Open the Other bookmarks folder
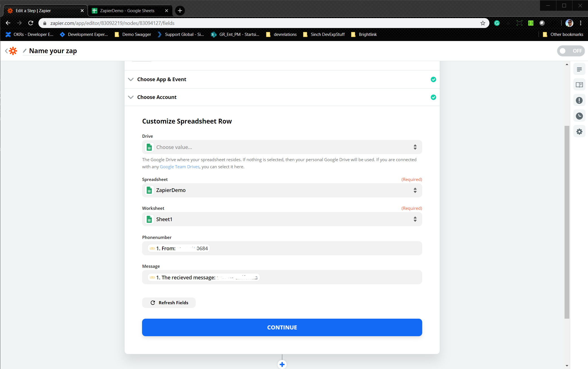Screen dimensions: 588x369 coord(563,34)
